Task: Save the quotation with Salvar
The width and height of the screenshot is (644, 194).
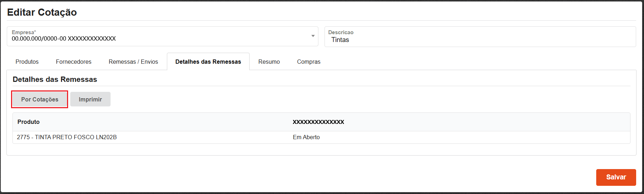Action: 616,177
